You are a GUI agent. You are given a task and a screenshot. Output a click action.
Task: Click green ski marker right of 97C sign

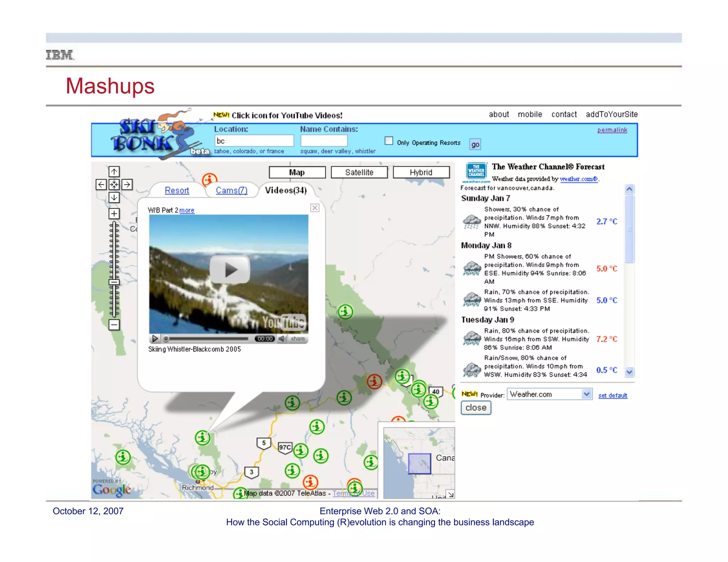[301, 451]
